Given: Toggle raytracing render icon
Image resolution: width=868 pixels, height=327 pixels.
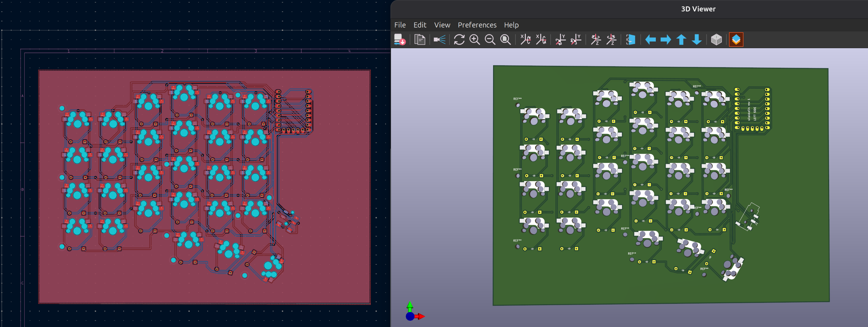Looking at the screenshot, I should pos(439,40).
